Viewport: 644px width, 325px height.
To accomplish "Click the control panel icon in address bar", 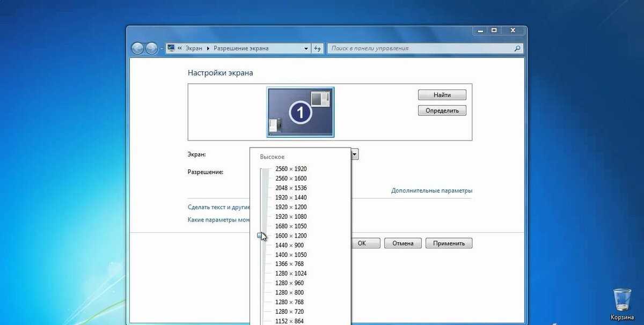I will coord(171,48).
